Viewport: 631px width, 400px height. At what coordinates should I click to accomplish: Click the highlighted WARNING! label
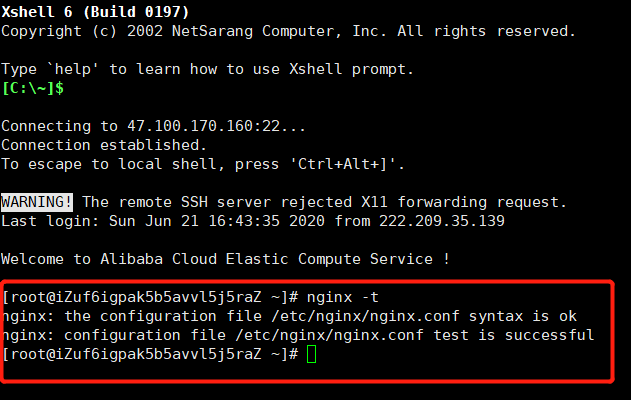[x=37, y=202]
